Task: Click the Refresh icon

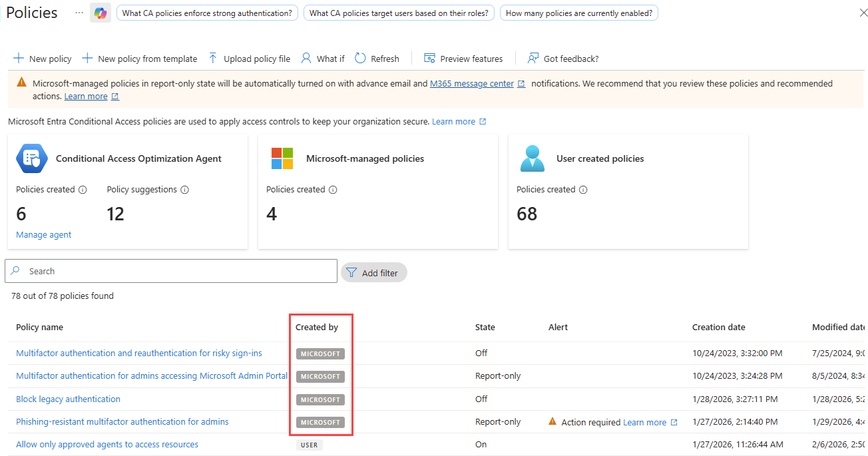Action: tap(360, 59)
